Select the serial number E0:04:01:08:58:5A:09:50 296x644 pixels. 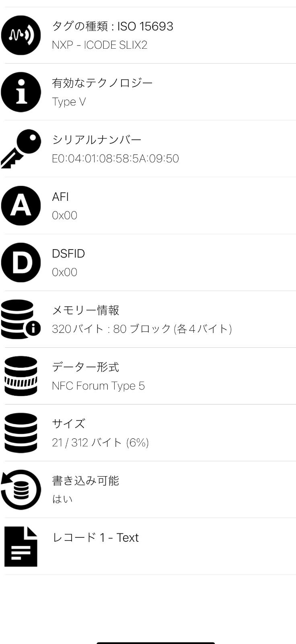[x=115, y=159]
